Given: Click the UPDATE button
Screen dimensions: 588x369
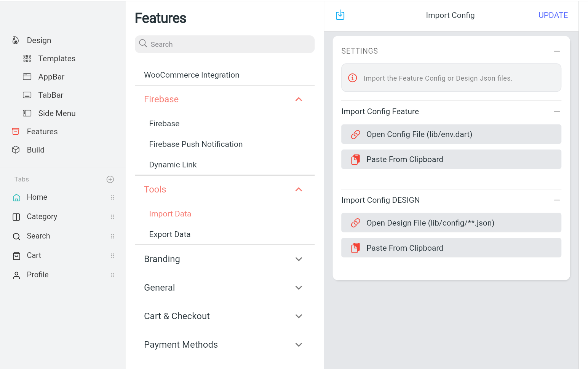Looking at the screenshot, I should 553,15.
